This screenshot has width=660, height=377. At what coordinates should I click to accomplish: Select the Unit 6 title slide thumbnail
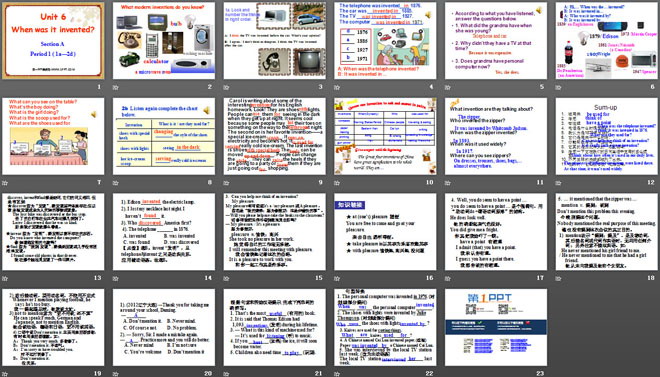53,41
